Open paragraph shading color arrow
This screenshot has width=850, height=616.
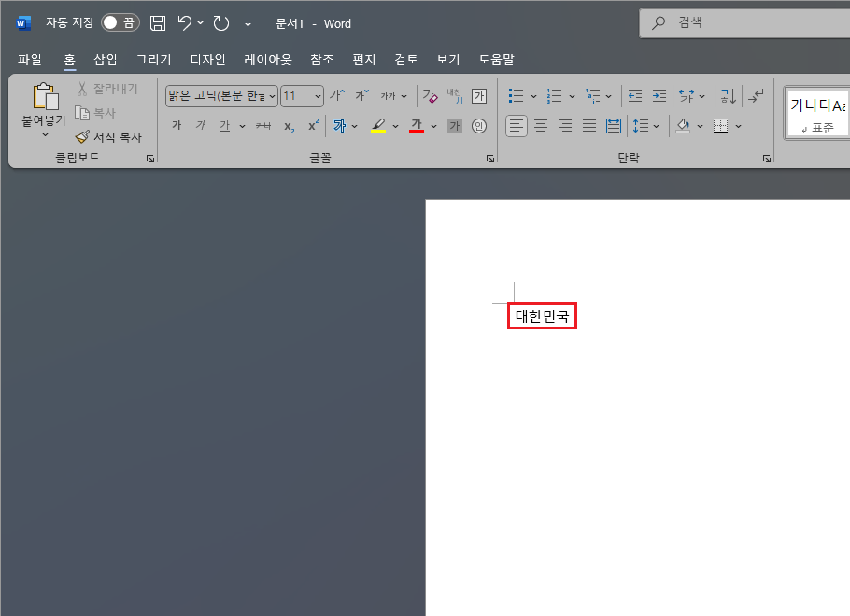tap(700, 127)
